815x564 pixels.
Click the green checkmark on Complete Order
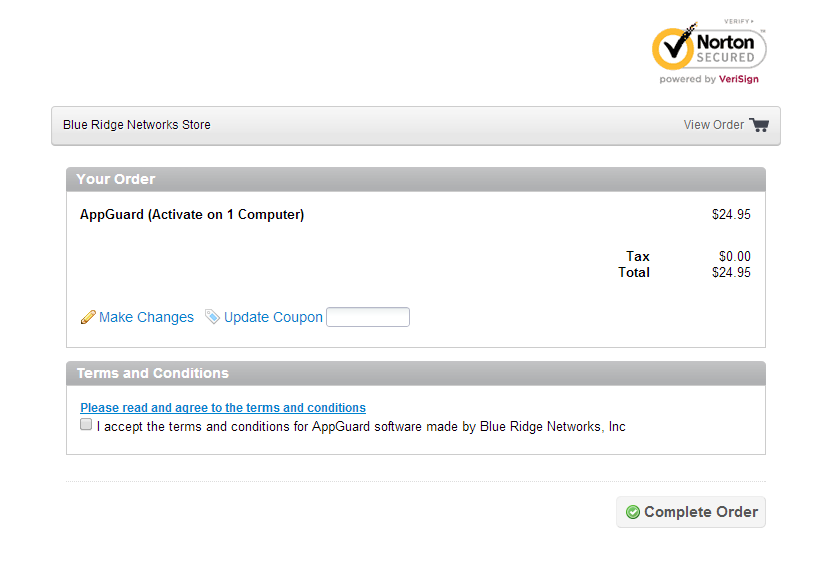click(x=633, y=512)
